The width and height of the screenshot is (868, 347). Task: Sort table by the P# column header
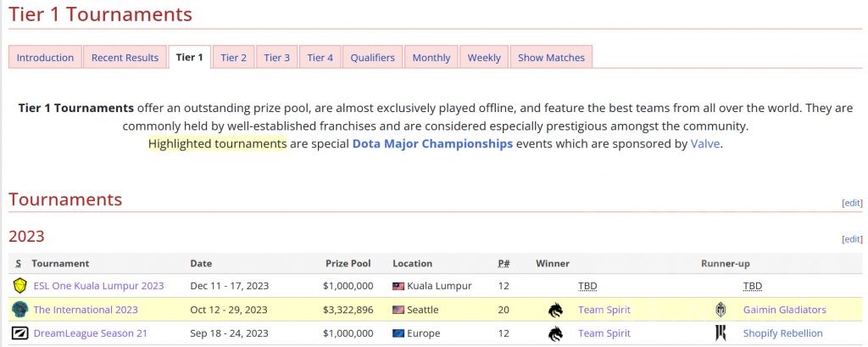(x=504, y=264)
